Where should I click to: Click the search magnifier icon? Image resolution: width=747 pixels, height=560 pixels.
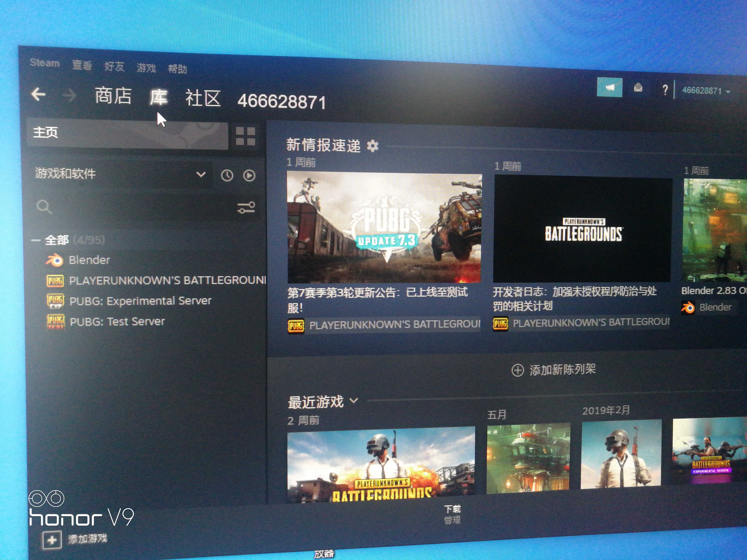pos(44,207)
